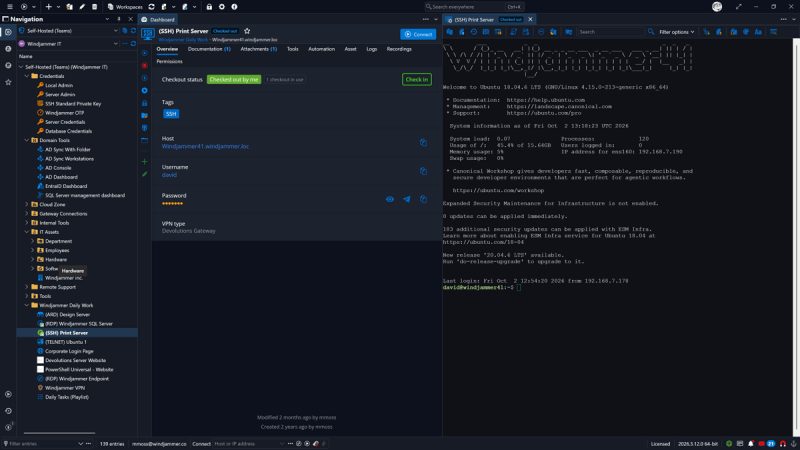800x450 pixels.
Task: Select the Windjammer VPN entry
Action: tap(61, 388)
